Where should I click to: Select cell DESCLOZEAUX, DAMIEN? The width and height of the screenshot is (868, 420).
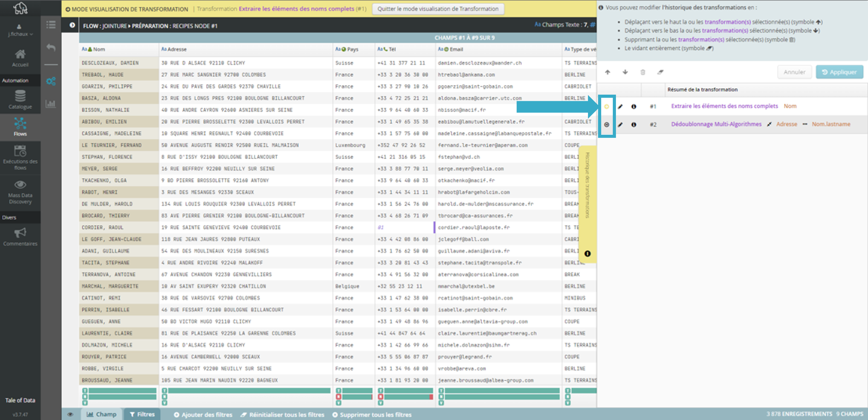119,63
